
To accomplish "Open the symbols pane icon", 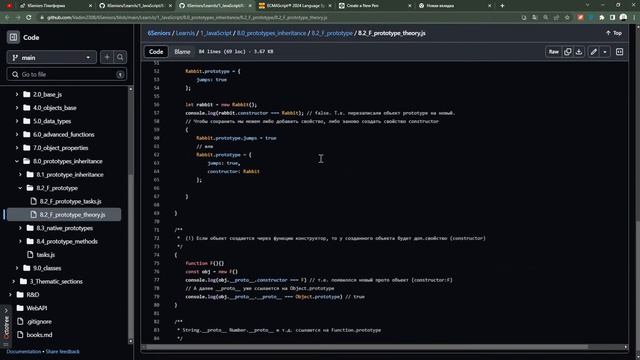I will click(619, 52).
